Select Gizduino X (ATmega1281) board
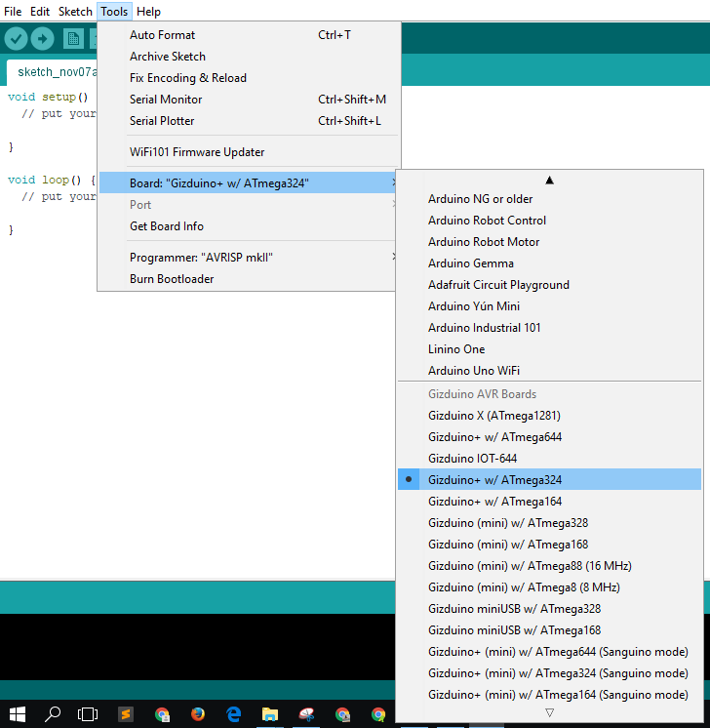Viewport: 710px width, 728px height. point(549,415)
